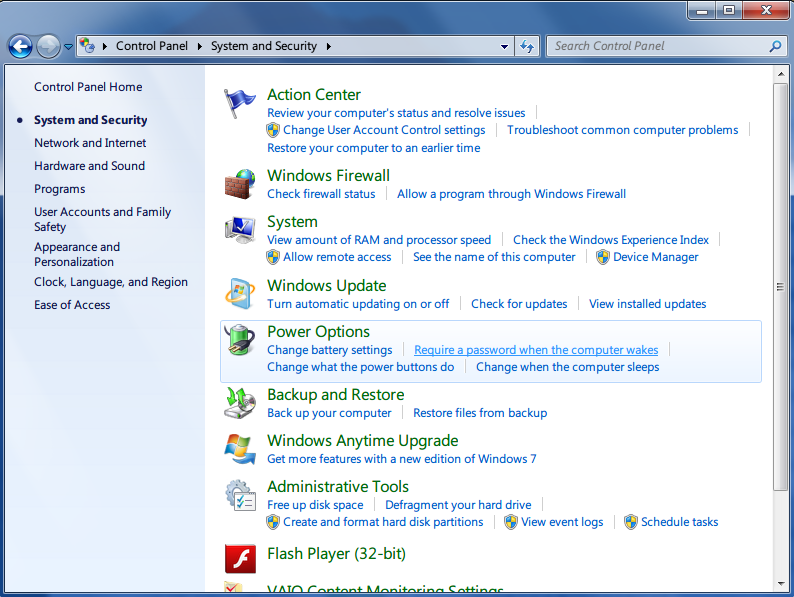Image resolution: width=794 pixels, height=597 pixels.
Task: Open the Administrative Tools gear icon
Action: tap(240, 496)
